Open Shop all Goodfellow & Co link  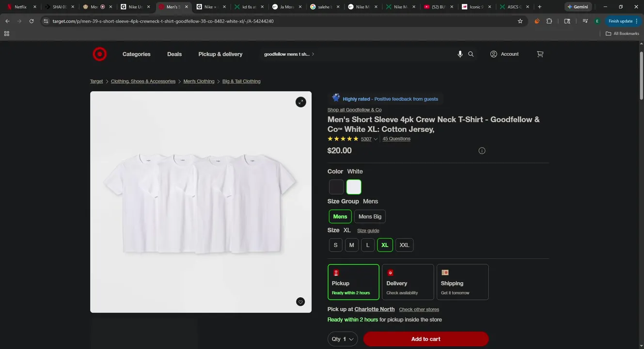pyautogui.click(x=354, y=110)
